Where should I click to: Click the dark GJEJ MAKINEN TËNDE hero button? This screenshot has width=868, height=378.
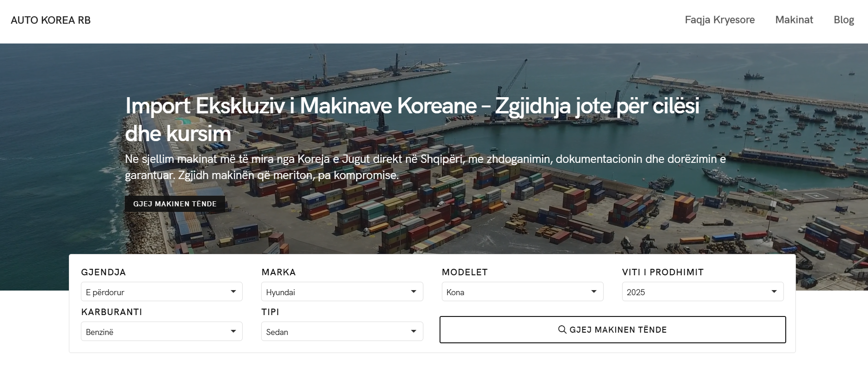click(175, 204)
